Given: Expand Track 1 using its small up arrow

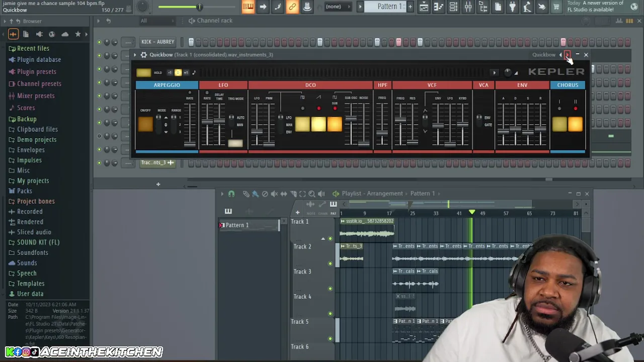Looking at the screenshot, I should click(323, 239).
